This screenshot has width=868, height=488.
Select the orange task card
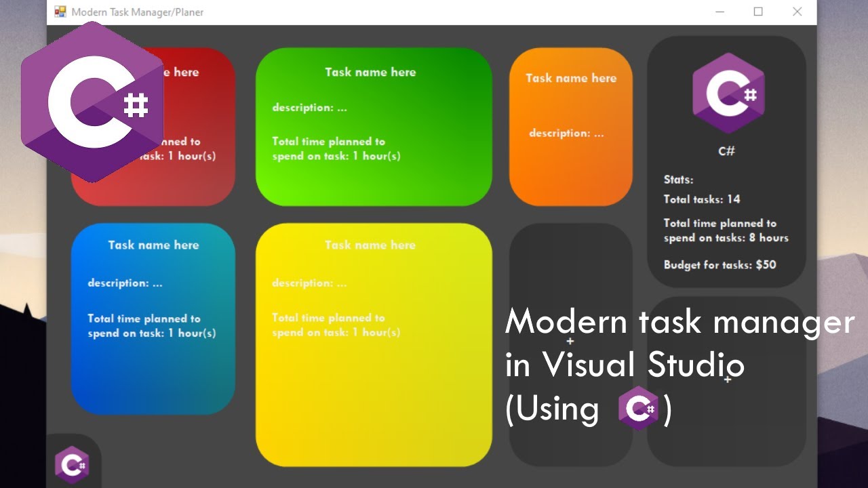click(x=571, y=127)
